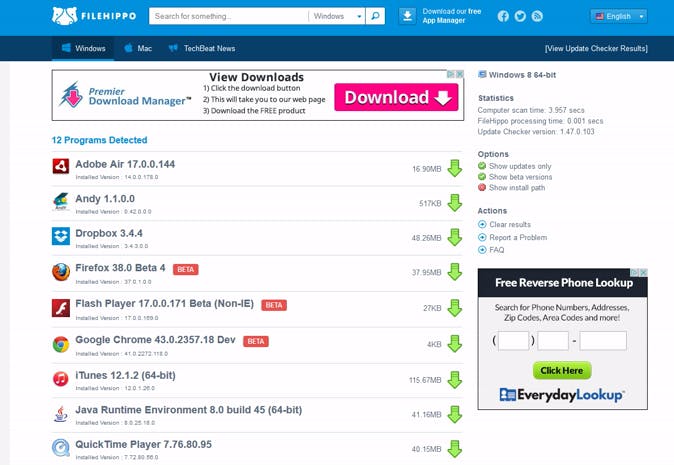Screen dimensions: 674x465
Task: Open the RSS feed icon
Action: (537, 16)
